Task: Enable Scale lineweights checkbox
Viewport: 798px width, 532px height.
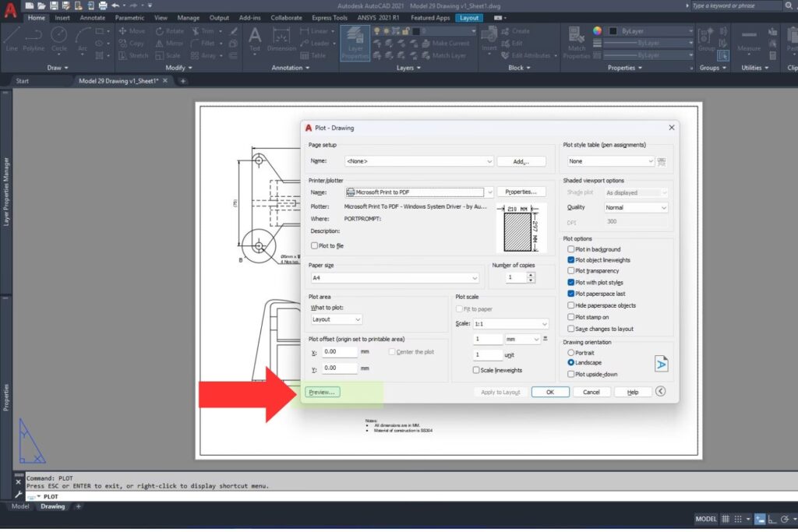Action: [476, 370]
